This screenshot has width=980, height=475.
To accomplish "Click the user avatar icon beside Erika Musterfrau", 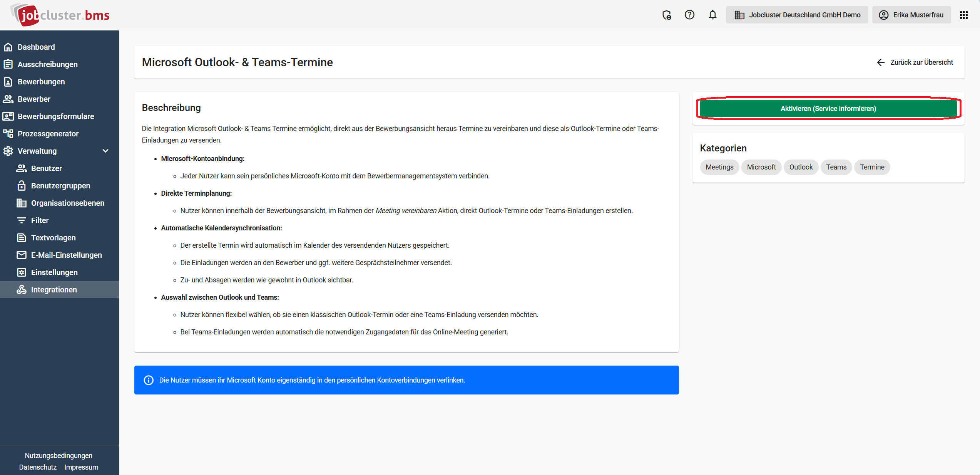I will pyautogui.click(x=884, y=15).
